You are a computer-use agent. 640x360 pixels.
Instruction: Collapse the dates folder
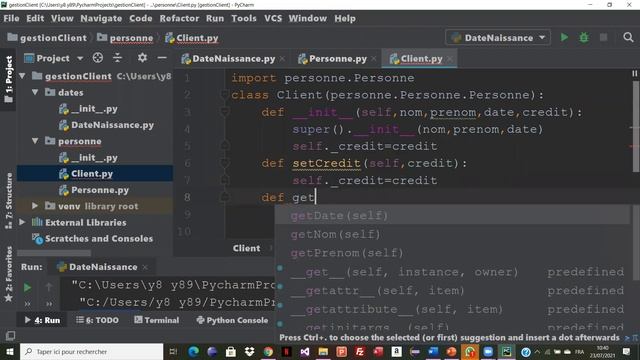(36, 92)
